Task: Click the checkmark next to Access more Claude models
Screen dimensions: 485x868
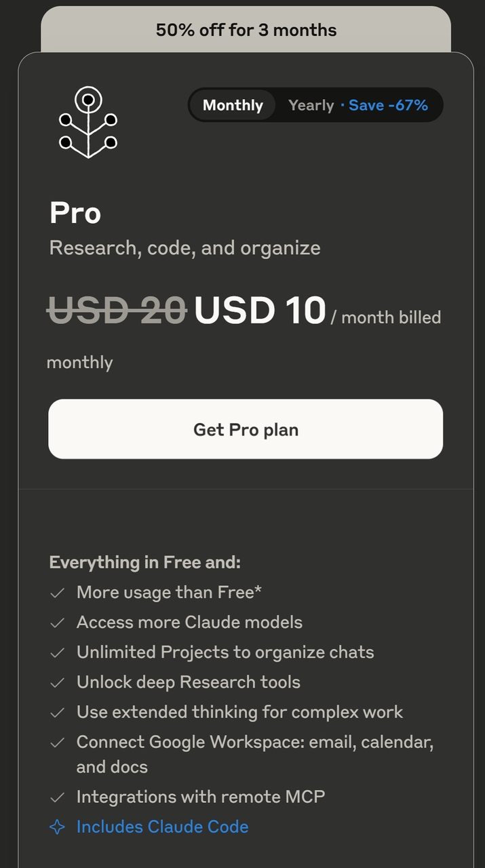Action: pyautogui.click(x=57, y=622)
